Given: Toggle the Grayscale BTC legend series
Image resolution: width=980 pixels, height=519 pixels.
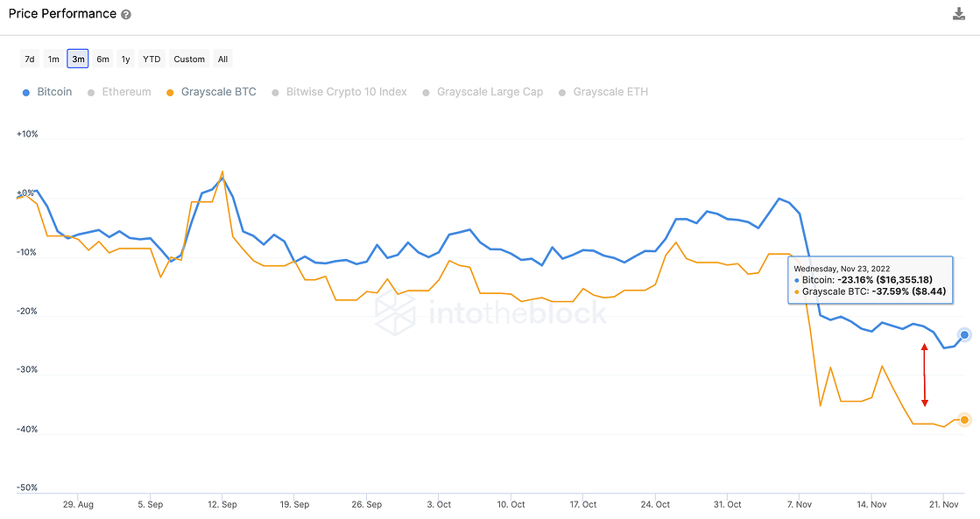Looking at the screenshot, I should tap(211, 92).
